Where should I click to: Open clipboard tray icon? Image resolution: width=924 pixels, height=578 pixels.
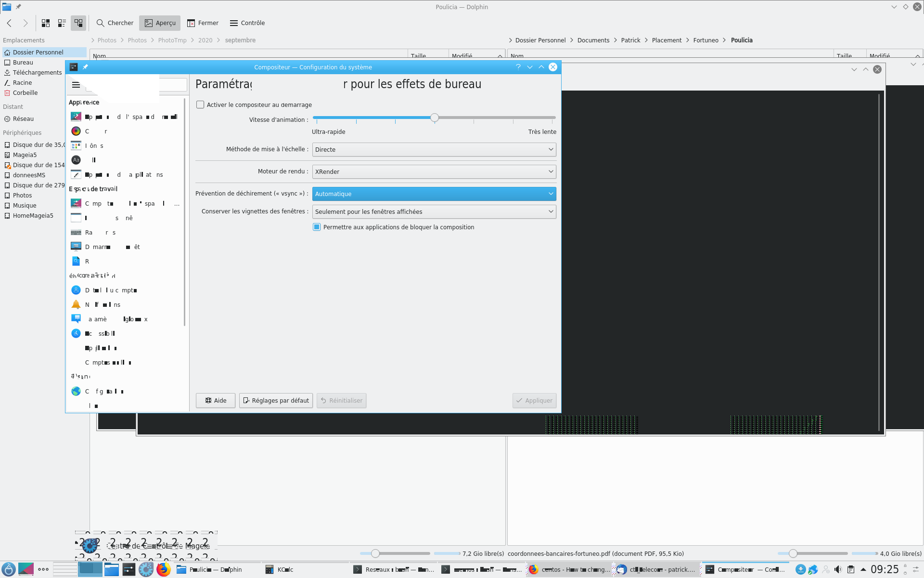click(x=851, y=569)
